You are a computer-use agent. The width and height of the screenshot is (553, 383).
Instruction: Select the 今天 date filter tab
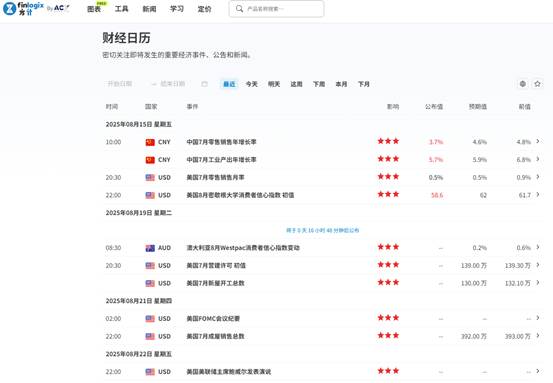click(x=251, y=84)
